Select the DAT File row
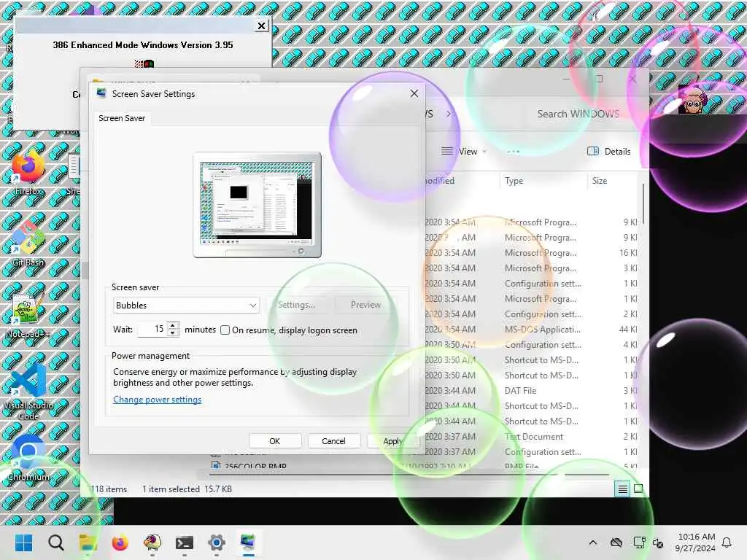The height and width of the screenshot is (560, 747). (x=531, y=391)
